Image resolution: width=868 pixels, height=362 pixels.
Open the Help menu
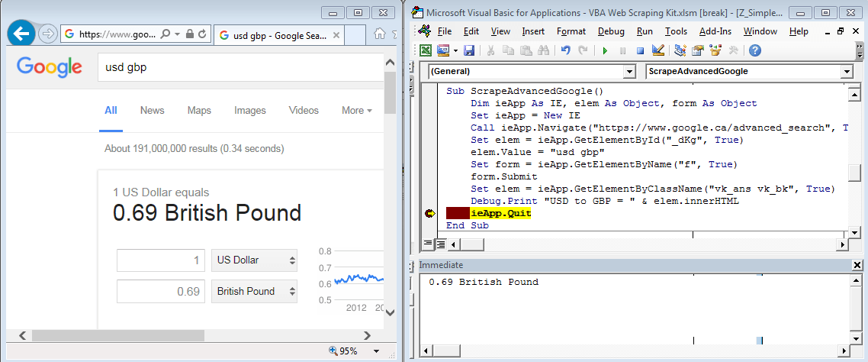799,31
